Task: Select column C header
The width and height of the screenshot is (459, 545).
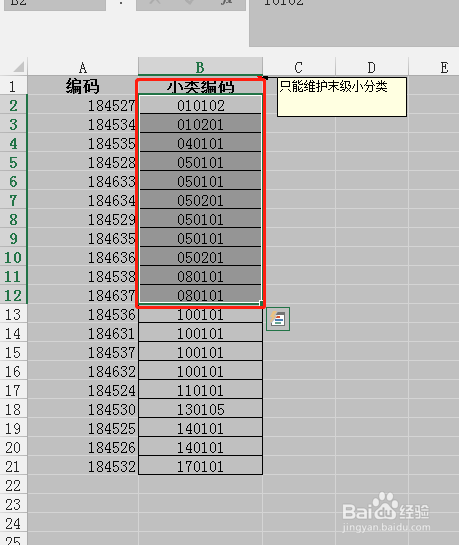Action: coord(299,67)
